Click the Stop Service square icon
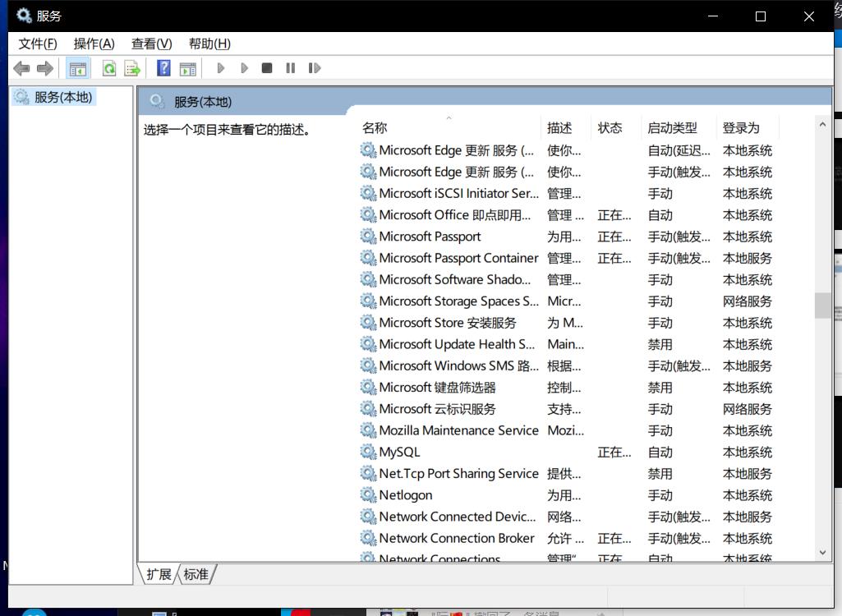 (x=267, y=68)
